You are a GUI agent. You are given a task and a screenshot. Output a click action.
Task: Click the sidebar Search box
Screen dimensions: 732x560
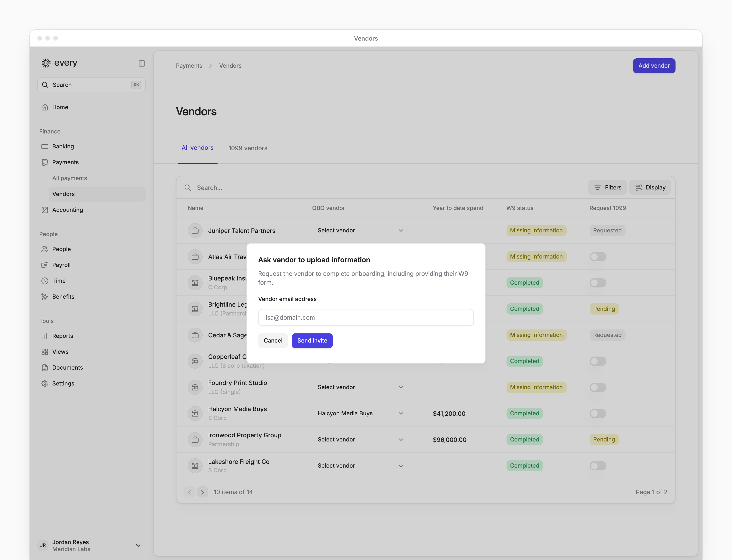point(91,85)
